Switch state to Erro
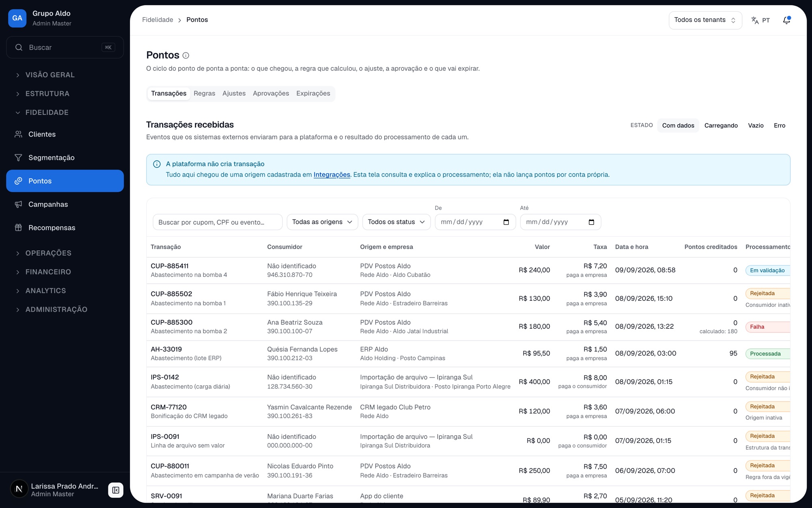Screen dimensions: 812x508 coord(780,126)
